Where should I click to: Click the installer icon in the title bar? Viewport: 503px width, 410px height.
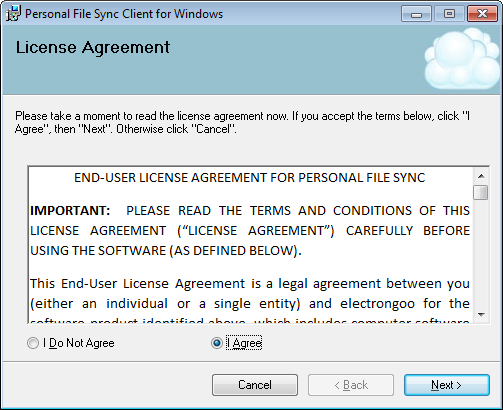point(13,14)
